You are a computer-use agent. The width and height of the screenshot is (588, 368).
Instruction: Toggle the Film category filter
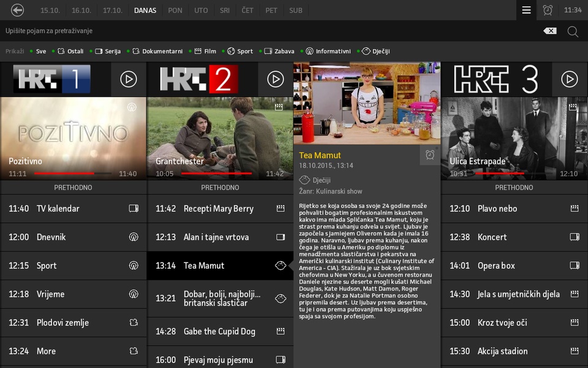click(x=203, y=51)
